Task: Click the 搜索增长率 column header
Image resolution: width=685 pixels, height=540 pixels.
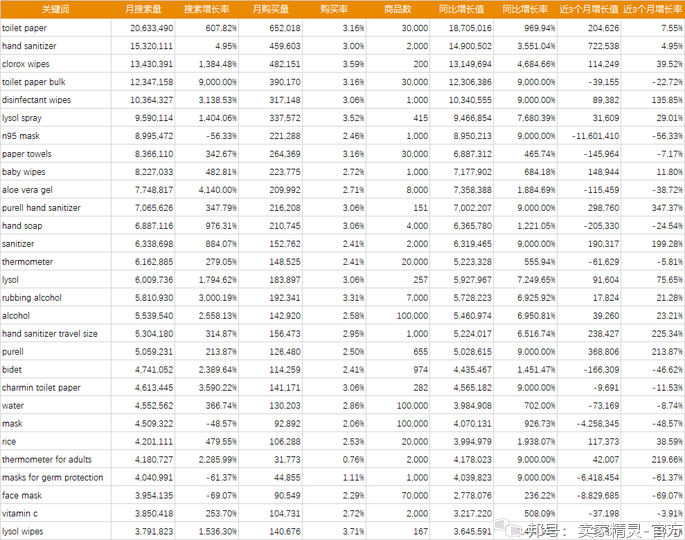Action: (207, 9)
